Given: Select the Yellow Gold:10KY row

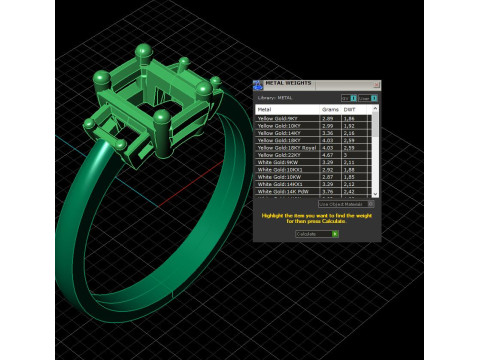Looking at the screenshot, I should 313,126.
